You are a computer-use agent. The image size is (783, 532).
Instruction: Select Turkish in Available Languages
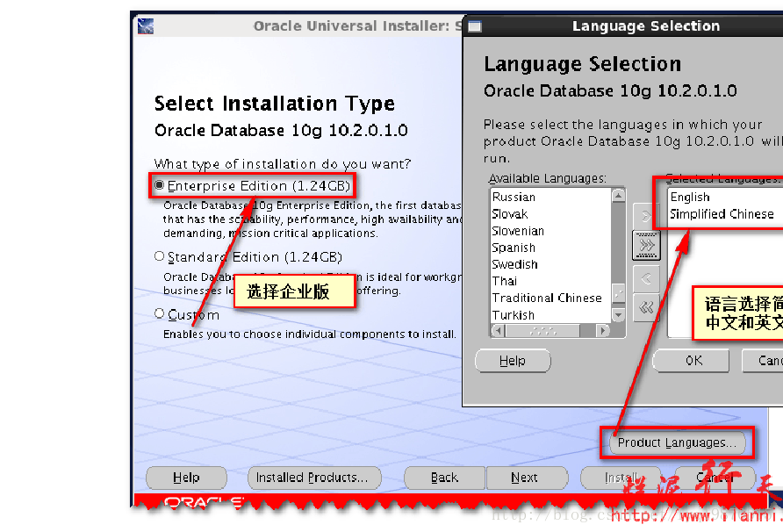pyautogui.click(x=550, y=315)
